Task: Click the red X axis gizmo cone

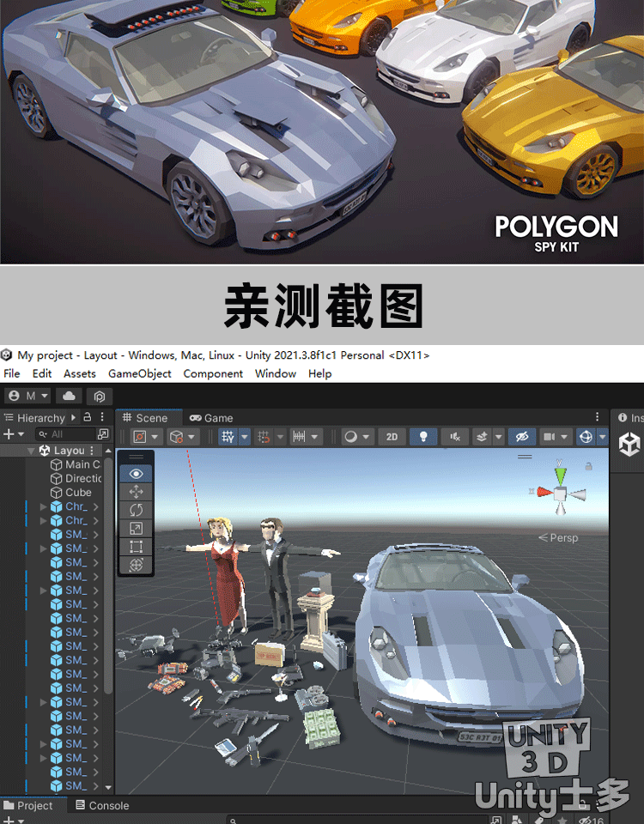Action: [544, 493]
